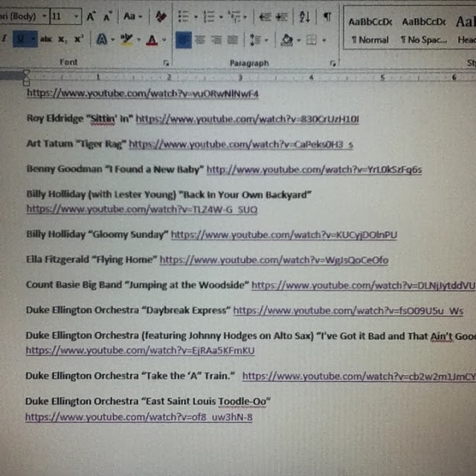Open the "East Saint Louis Toodle-Oo" link

point(139,417)
